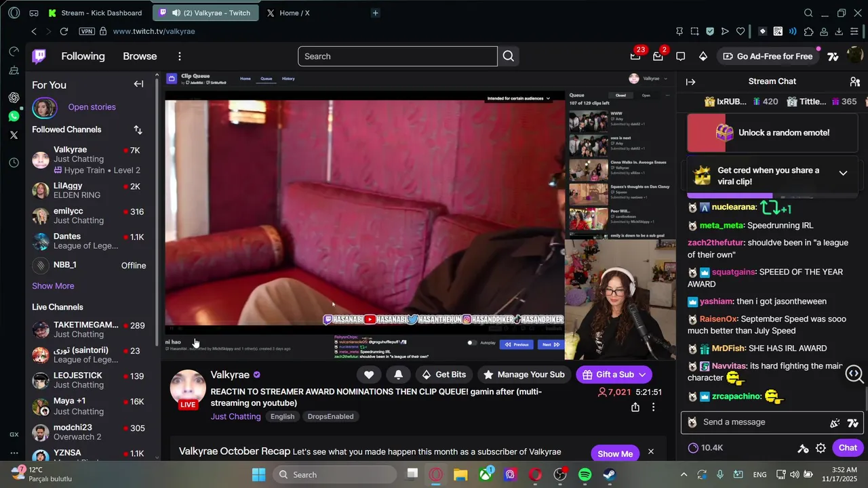Open Twitch notifications with 23 badge
868x488 pixels.
coord(635,56)
